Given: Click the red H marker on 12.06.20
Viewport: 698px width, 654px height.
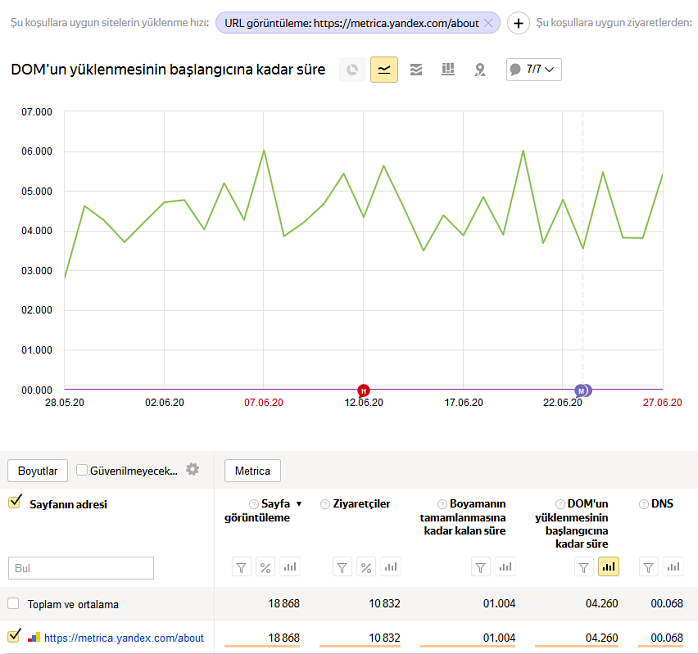Looking at the screenshot, I should (x=364, y=391).
